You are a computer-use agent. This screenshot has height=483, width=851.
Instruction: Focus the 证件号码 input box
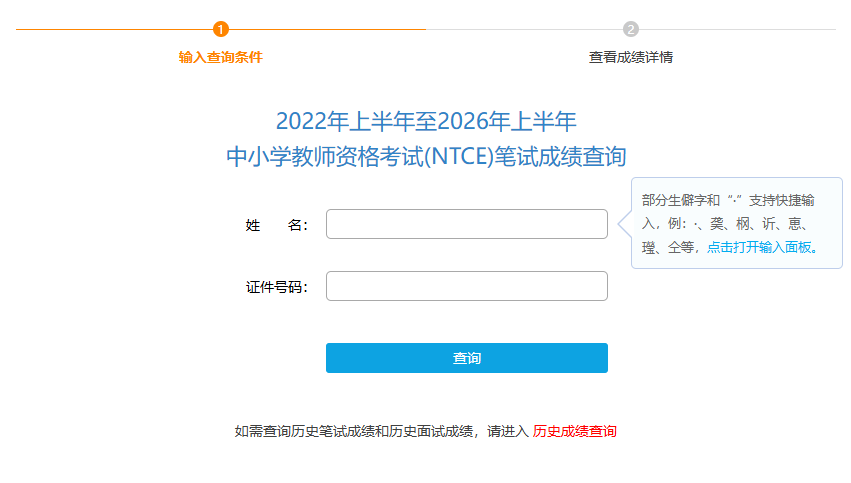click(x=466, y=286)
